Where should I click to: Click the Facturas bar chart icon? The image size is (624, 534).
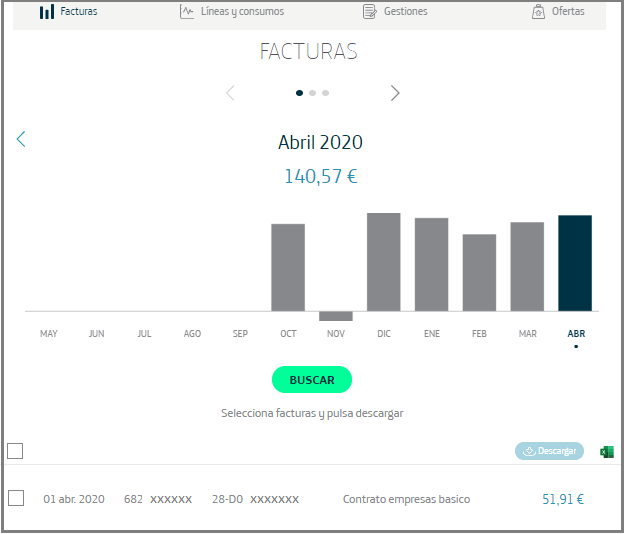tap(46, 12)
